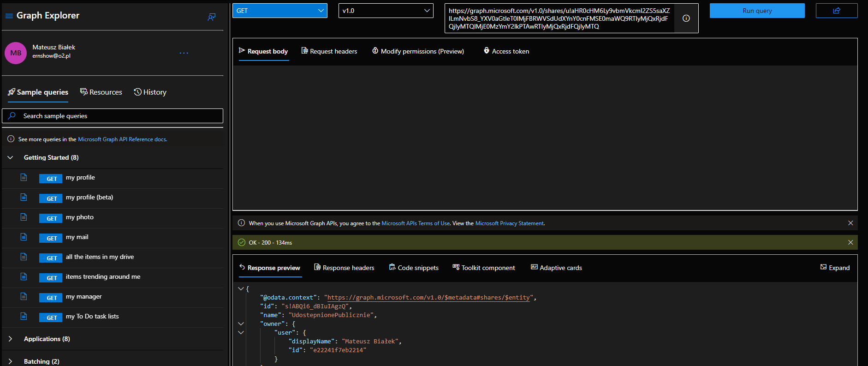Click inside the request body editor area

pos(545,138)
